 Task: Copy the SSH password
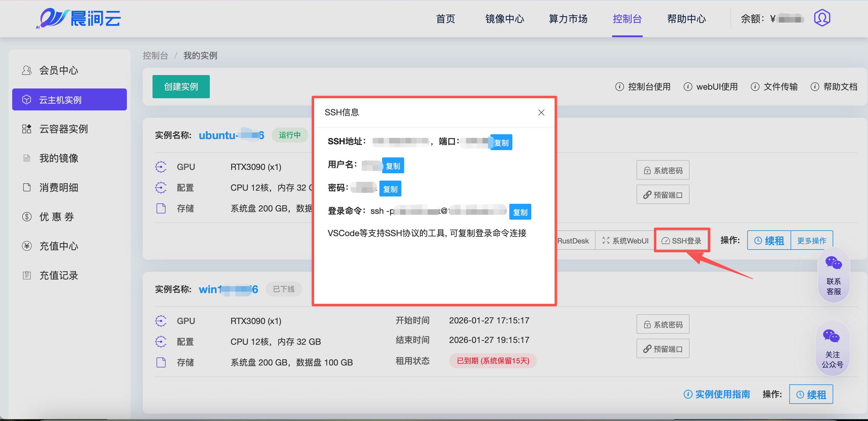tap(390, 189)
